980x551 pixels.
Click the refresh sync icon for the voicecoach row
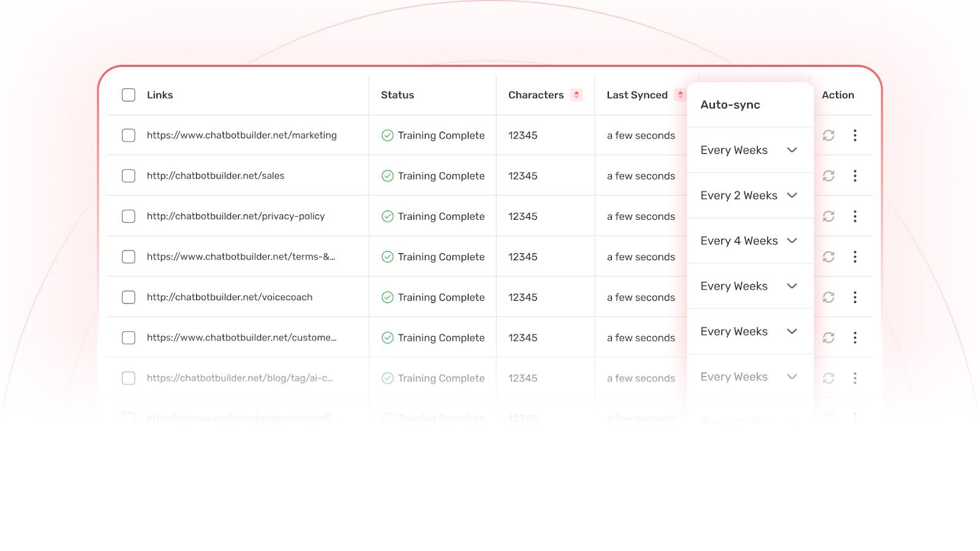pos(829,297)
